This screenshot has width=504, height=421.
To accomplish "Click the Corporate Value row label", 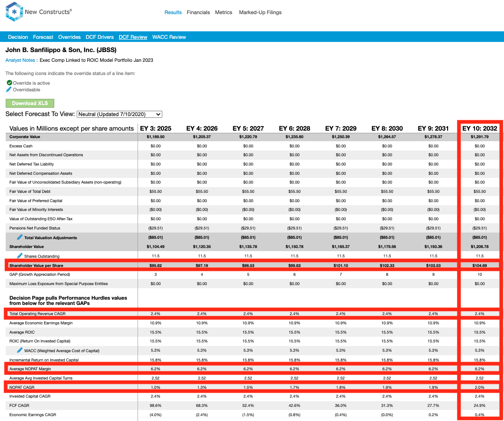I will [x=25, y=137].
